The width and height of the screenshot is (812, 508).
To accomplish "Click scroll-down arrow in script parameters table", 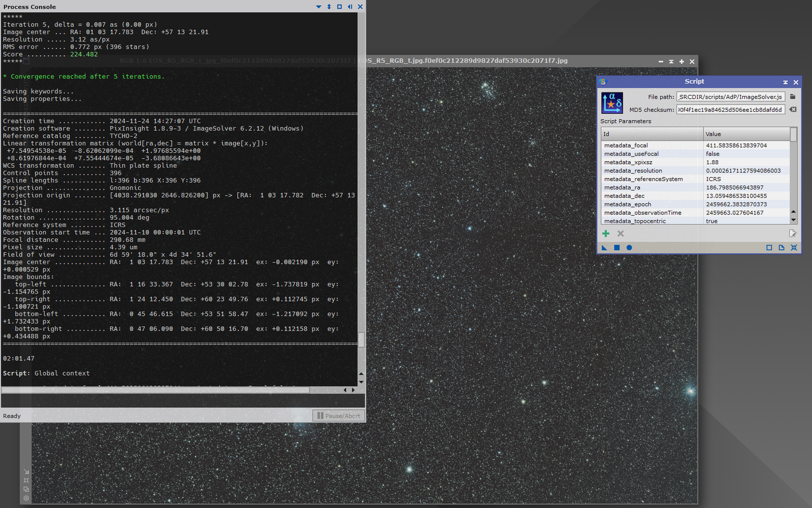I will (x=794, y=220).
